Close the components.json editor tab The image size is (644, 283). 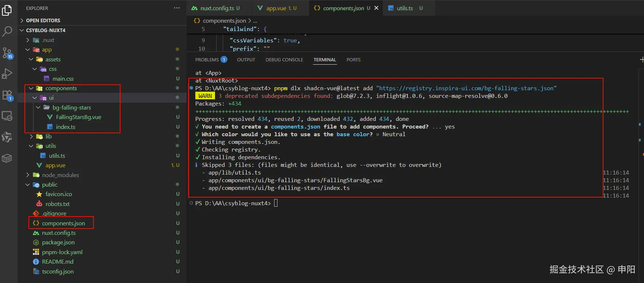[x=376, y=8]
